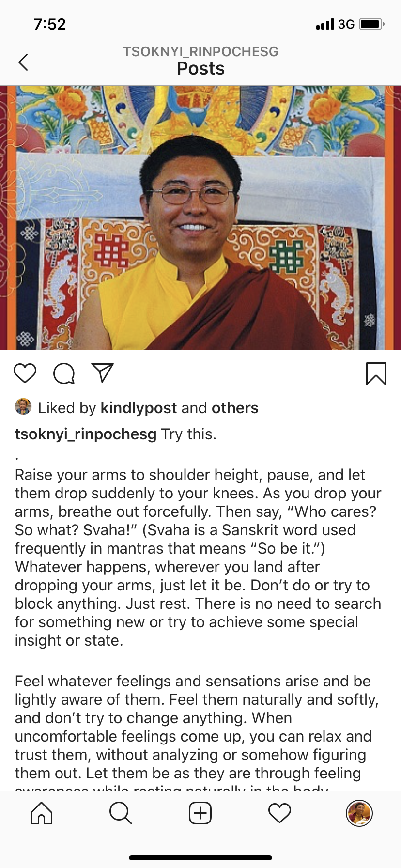Tap the back arrow icon
The width and height of the screenshot is (401, 868).
[x=23, y=62]
